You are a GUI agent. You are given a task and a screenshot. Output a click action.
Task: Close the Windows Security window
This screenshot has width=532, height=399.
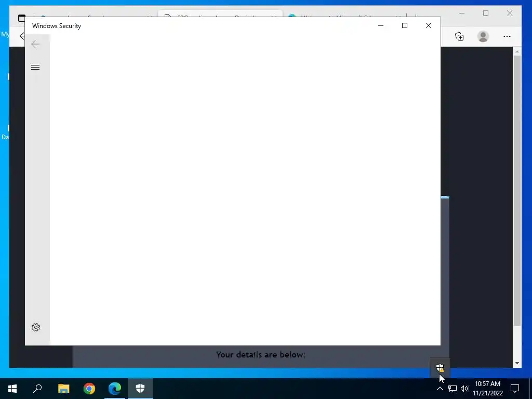coord(429,25)
